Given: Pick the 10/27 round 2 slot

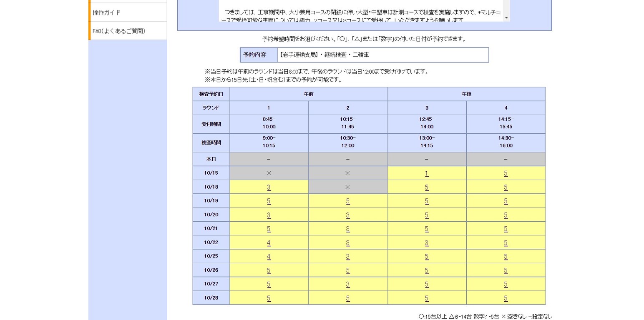Looking at the screenshot, I should click(348, 284).
